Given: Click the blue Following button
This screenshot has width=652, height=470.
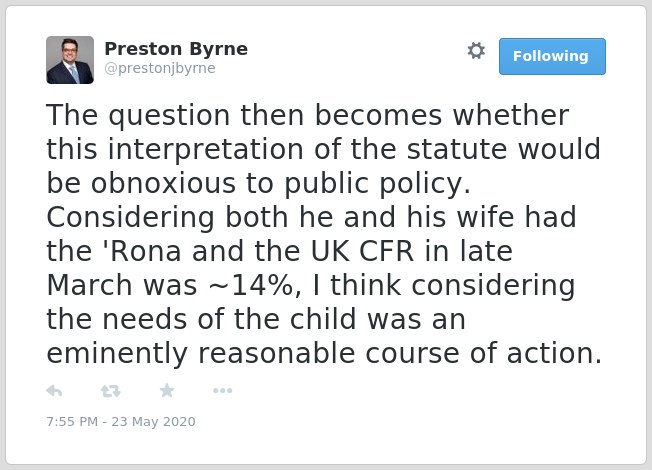Looking at the screenshot, I should point(552,56).
